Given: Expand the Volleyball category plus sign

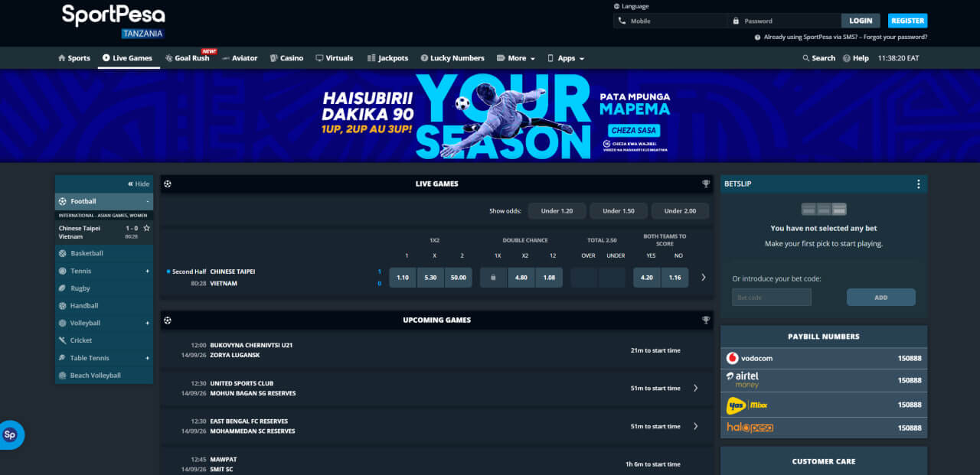Looking at the screenshot, I should 148,323.
